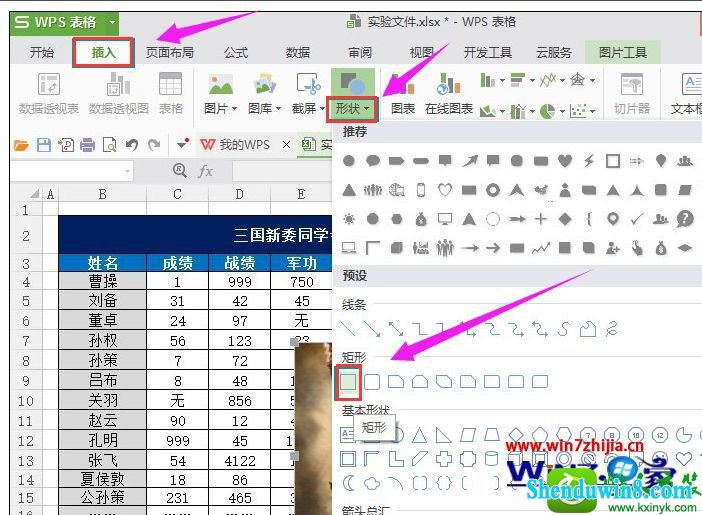Viewport: 702px width, 515px height.
Task: Click the fx insert function icon
Action: (x=205, y=171)
